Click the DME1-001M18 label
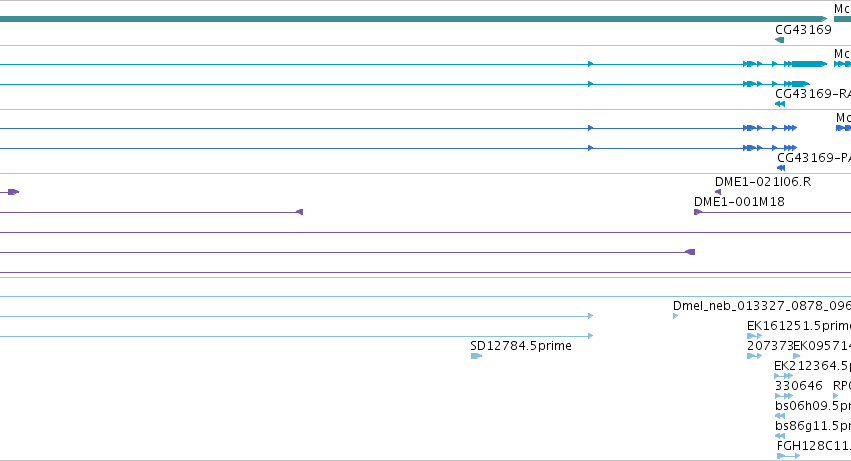The image size is (851, 461). coord(739,202)
